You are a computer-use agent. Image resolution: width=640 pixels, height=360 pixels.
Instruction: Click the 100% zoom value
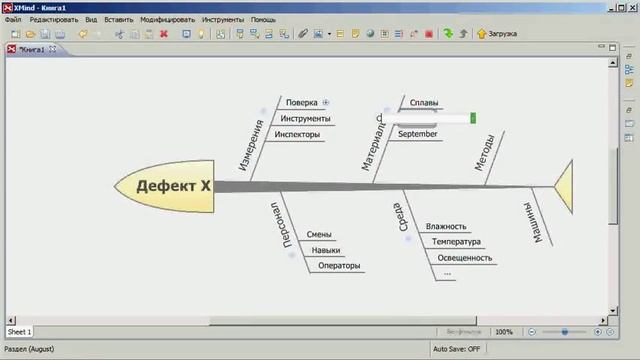(504, 332)
